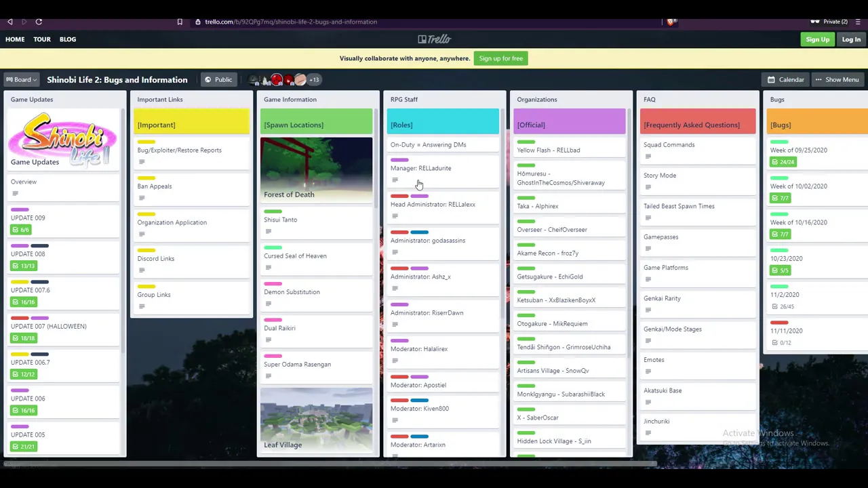This screenshot has width=868, height=488.
Task: Open the Week of 10/16/2020 card
Action: pos(819,225)
